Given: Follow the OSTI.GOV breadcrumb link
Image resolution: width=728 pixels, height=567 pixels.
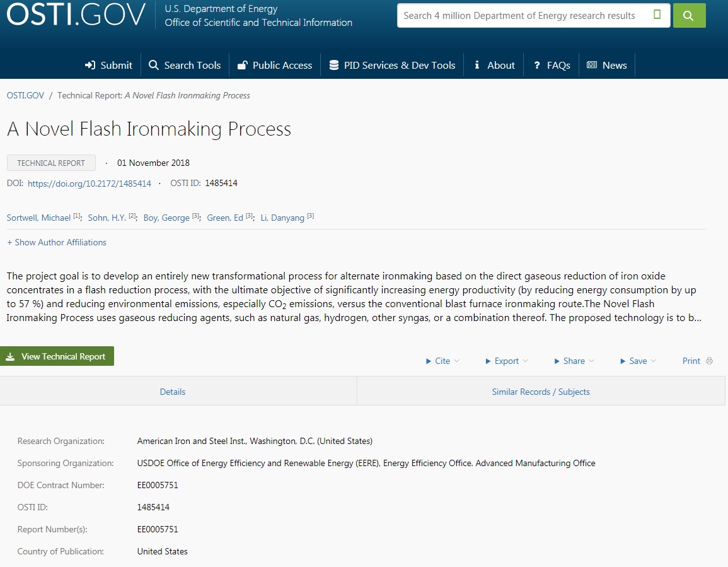Looking at the screenshot, I should point(25,95).
